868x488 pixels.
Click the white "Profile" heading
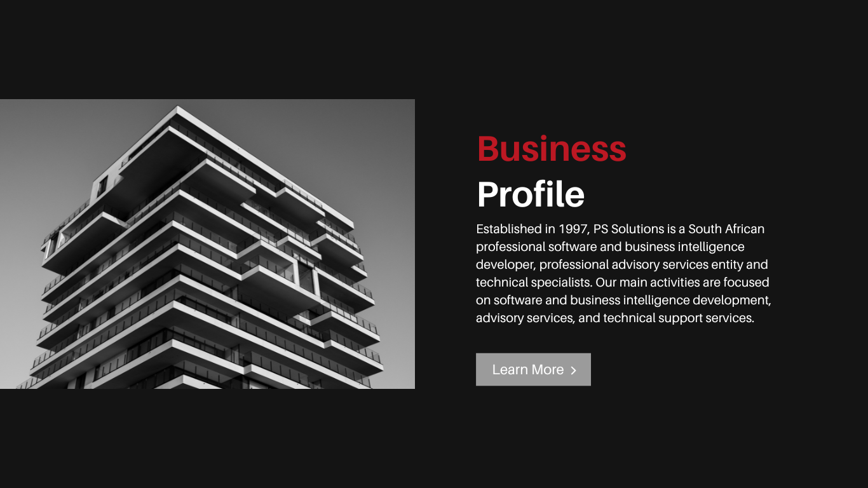531,194
